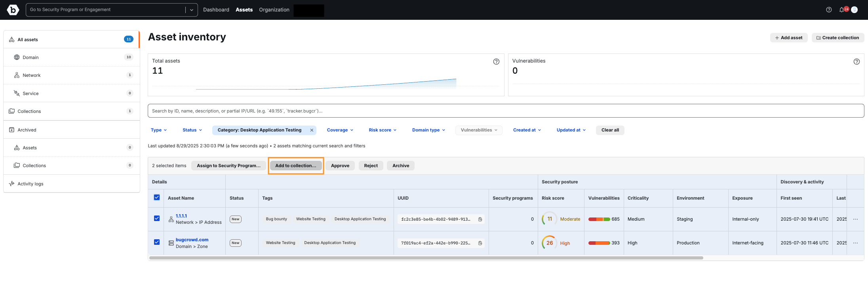Go to the Assets nav item
Image resolution: width=868 pixels, height=288 pixels.
click(x=244, y=10)
